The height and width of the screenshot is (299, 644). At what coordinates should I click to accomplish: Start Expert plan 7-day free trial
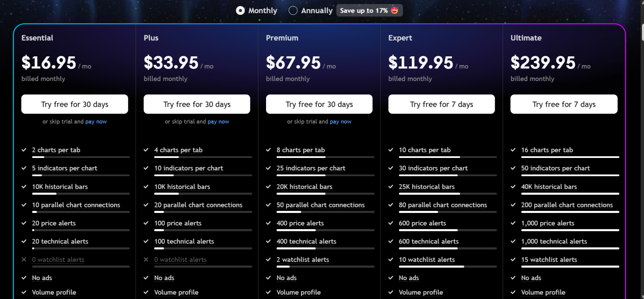[442, 104]
